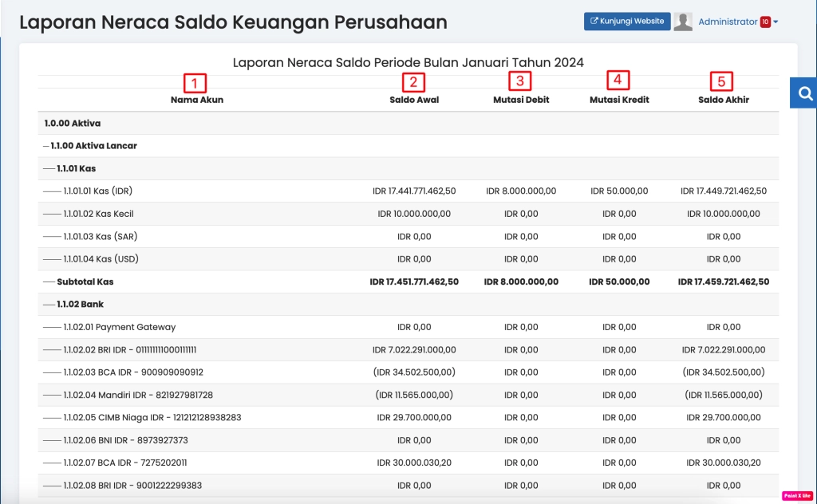Click the blue search magnifier icon
Image resolution: width=817 pixels, height=504 pixels.
(805, 93)
